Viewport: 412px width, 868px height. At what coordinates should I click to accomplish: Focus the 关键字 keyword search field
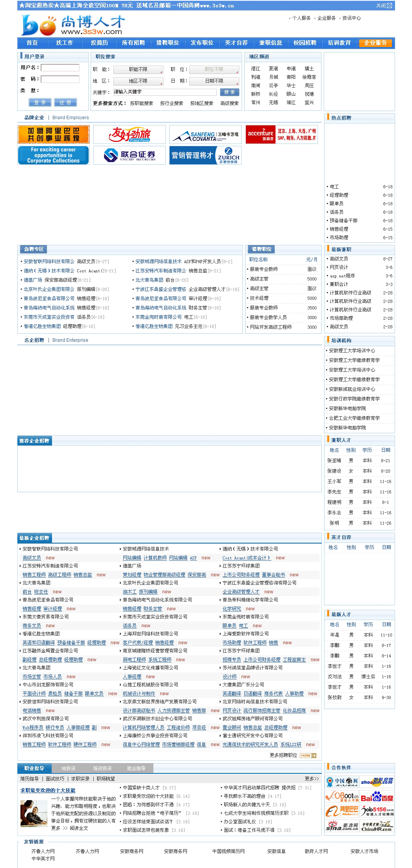tap(165, 92)
